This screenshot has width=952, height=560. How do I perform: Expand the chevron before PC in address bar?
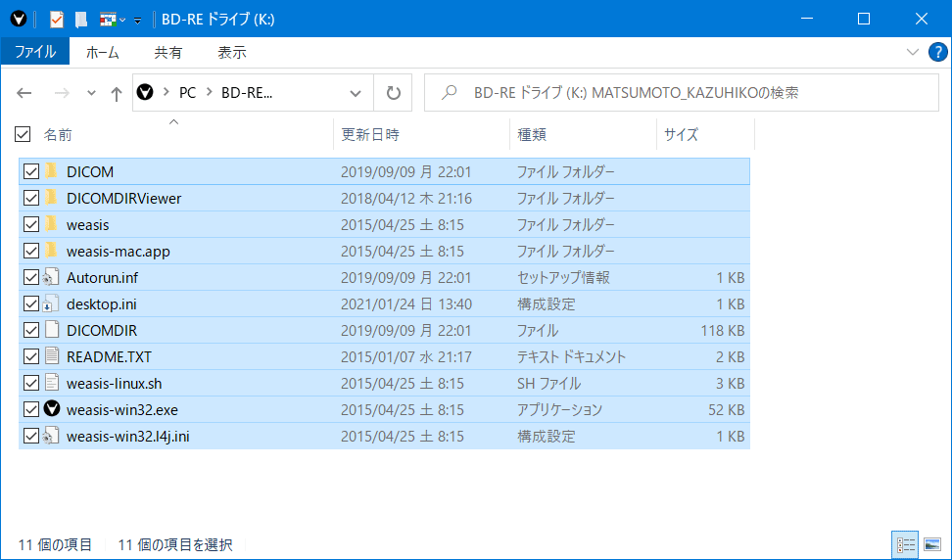click(x=166, y=92)
